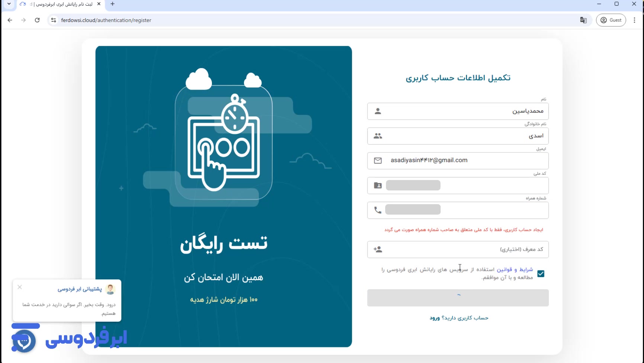Reload the page
The width and height of the screenshot is (644, 363).
(x=37, y=20)
